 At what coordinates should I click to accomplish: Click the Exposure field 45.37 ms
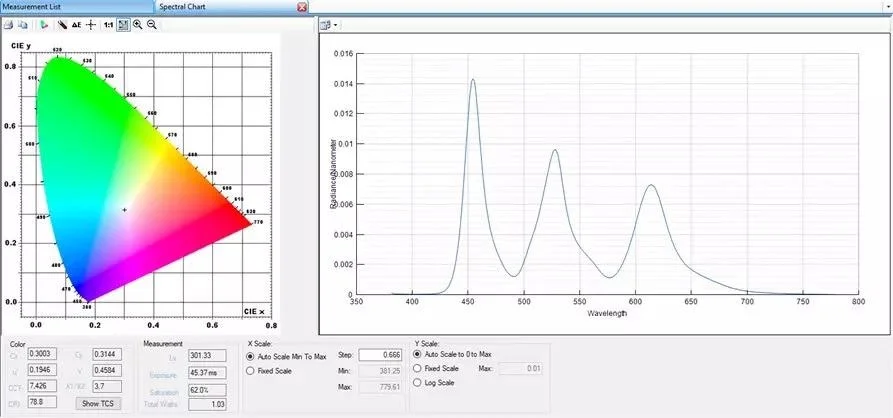207,372
